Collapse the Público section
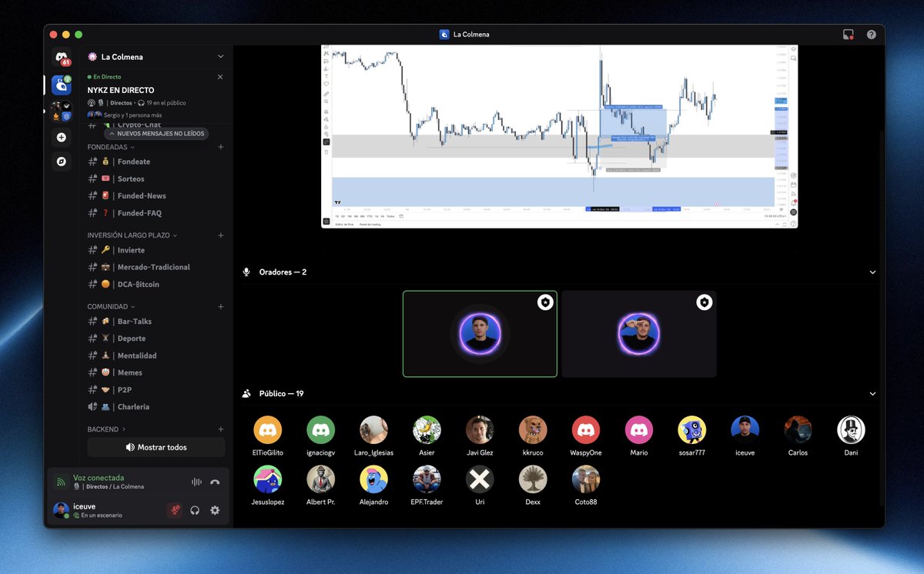 point(872,394)
